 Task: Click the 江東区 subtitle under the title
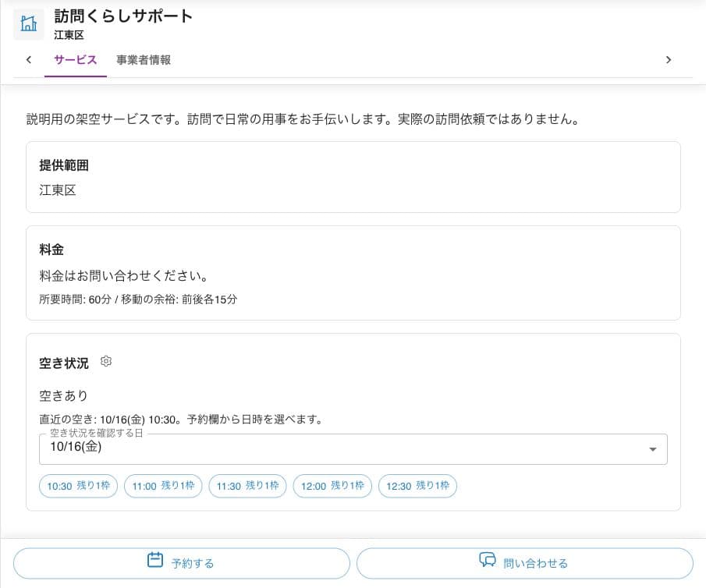[69, 34]
